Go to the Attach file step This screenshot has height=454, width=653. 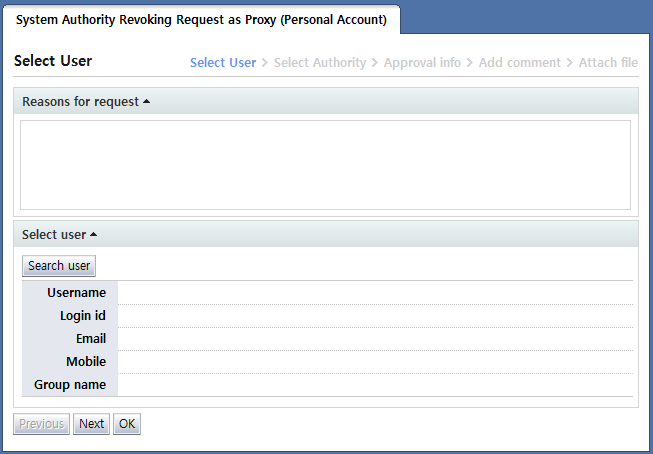[x=608, y=62]
